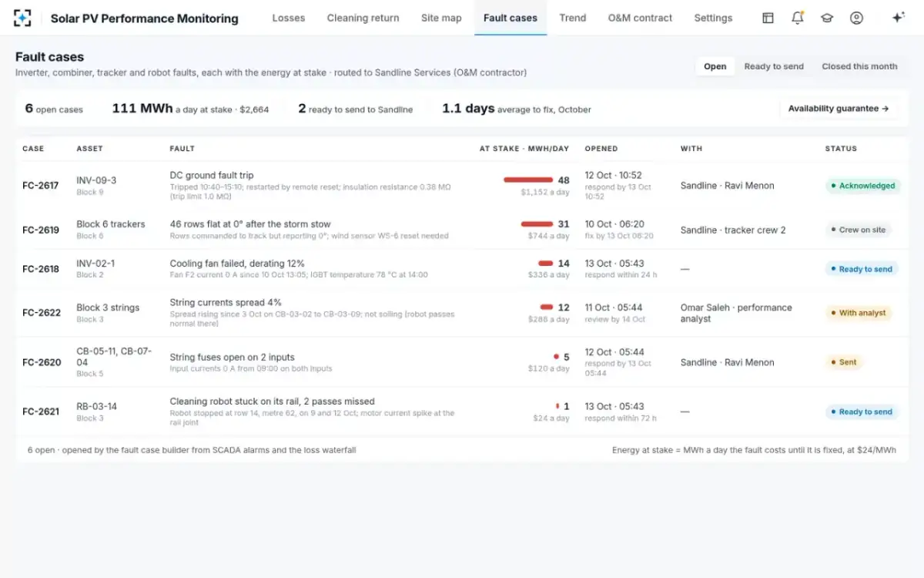
Task: Click the With analyst status badge
Action: 858,313
